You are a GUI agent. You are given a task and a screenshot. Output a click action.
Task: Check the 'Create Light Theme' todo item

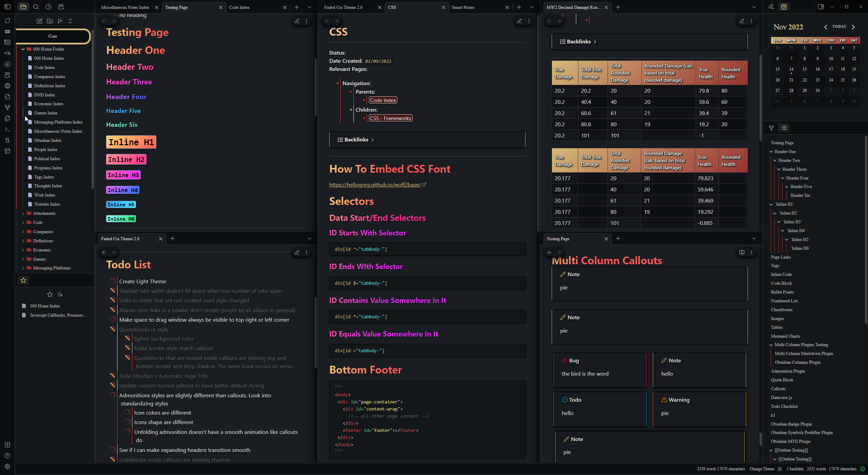113,281
